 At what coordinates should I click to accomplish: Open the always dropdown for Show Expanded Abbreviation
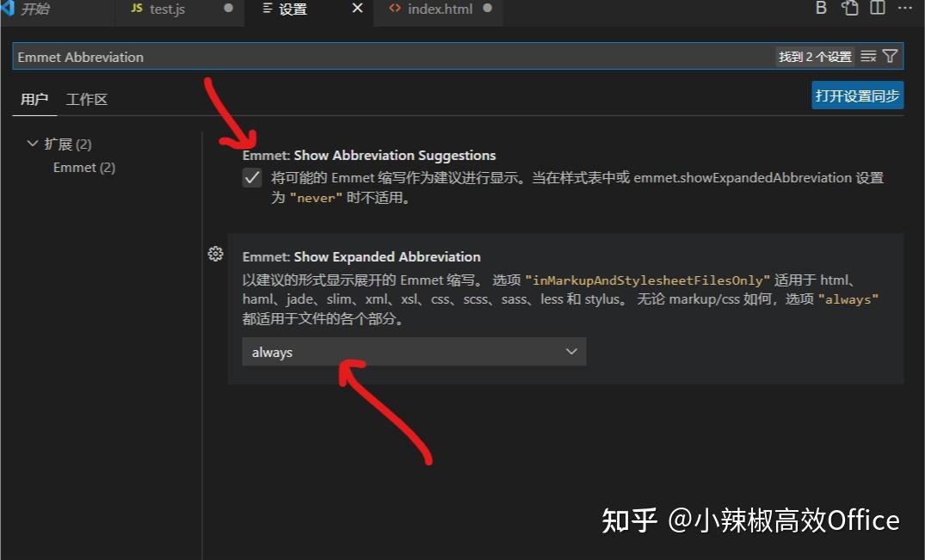tap(414, 351)
